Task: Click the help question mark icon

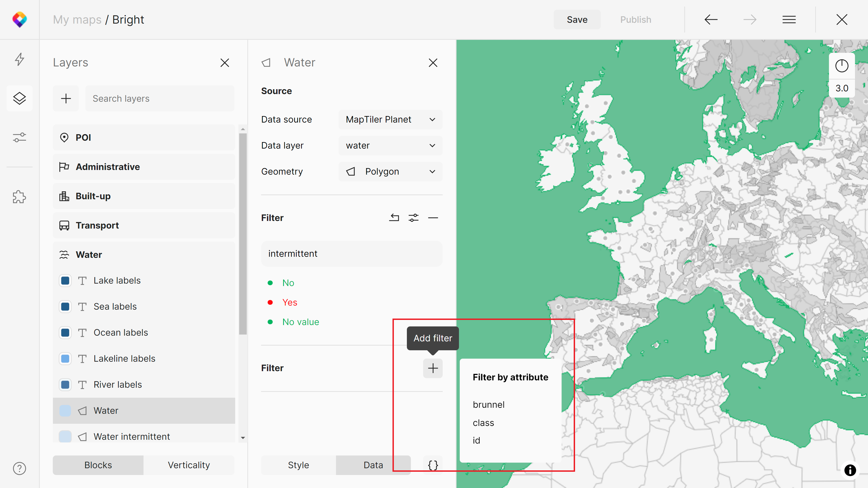Action: [x=20, y=468]
